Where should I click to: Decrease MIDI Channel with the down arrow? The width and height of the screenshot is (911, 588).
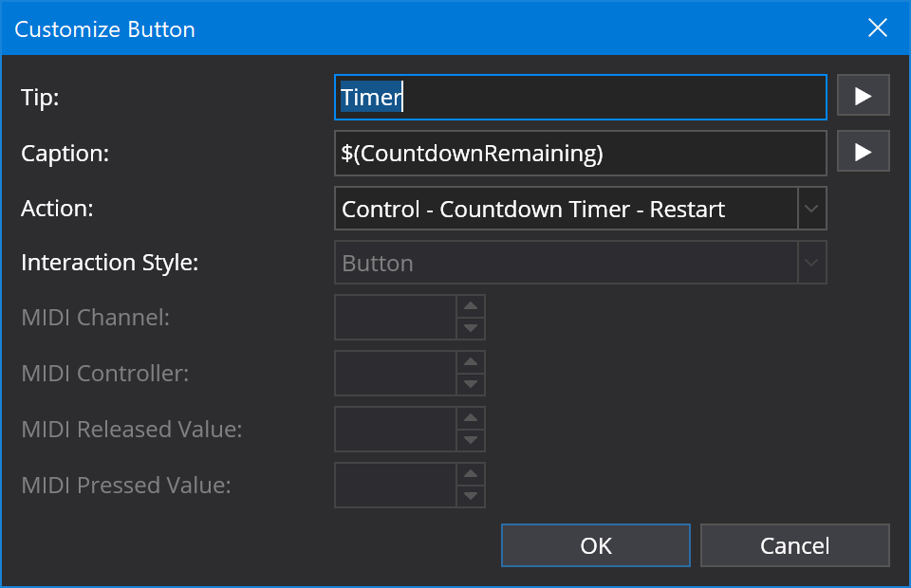[472, 326]
